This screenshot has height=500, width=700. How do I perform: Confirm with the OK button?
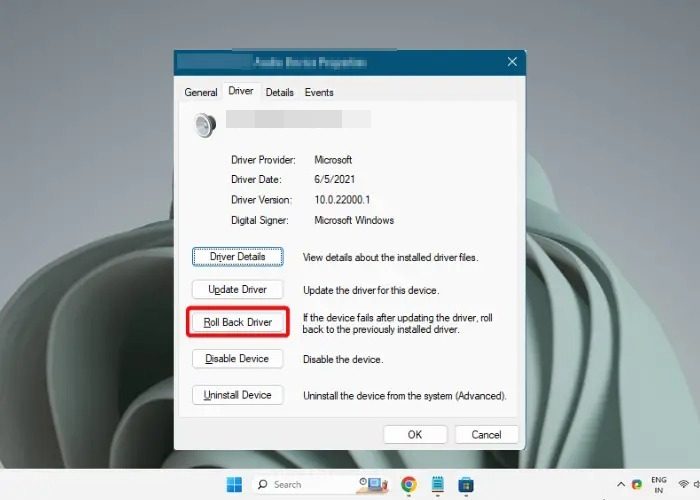tap(415, 434)
